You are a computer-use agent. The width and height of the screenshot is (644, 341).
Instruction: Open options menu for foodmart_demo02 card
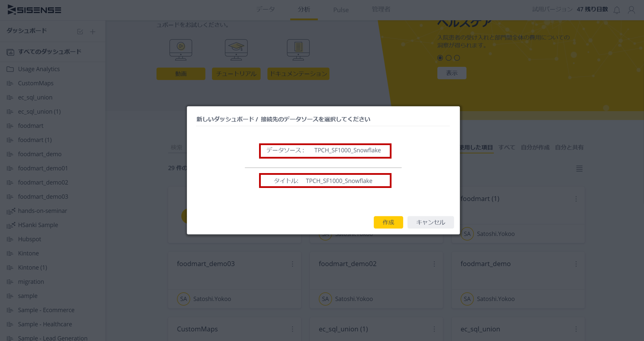pos(434,264)
